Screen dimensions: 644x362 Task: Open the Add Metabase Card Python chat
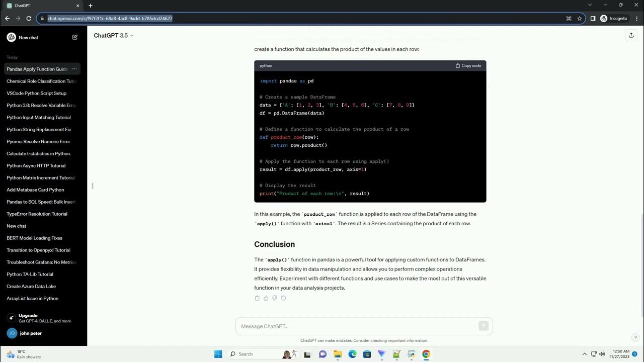tap(42, 190)
